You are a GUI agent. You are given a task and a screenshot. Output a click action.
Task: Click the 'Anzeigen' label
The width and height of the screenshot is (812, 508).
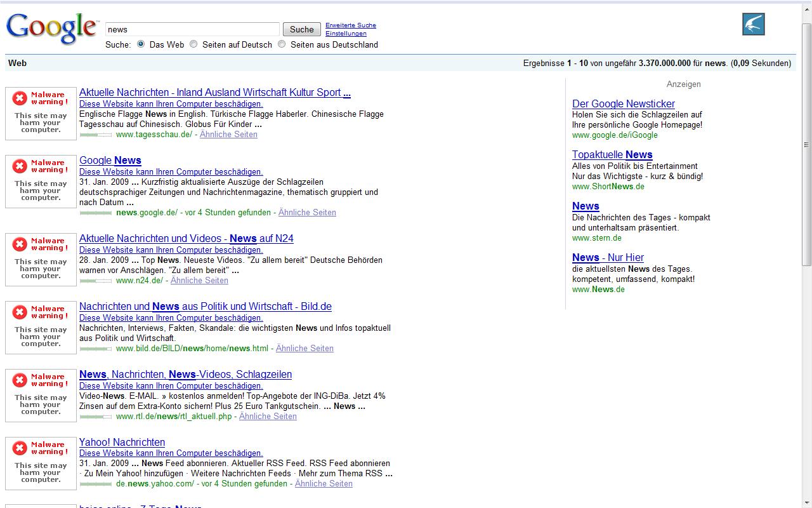point(684,84)
